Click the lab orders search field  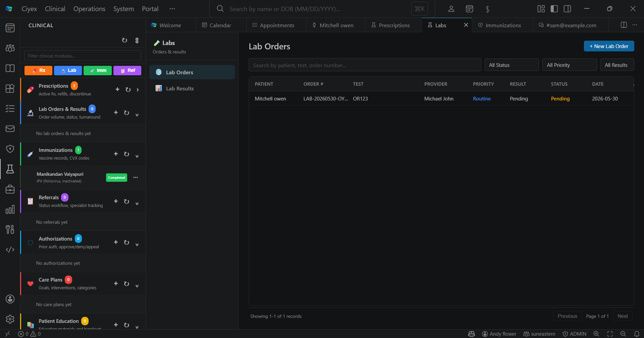pyautogui.click(x=365, y=65)
